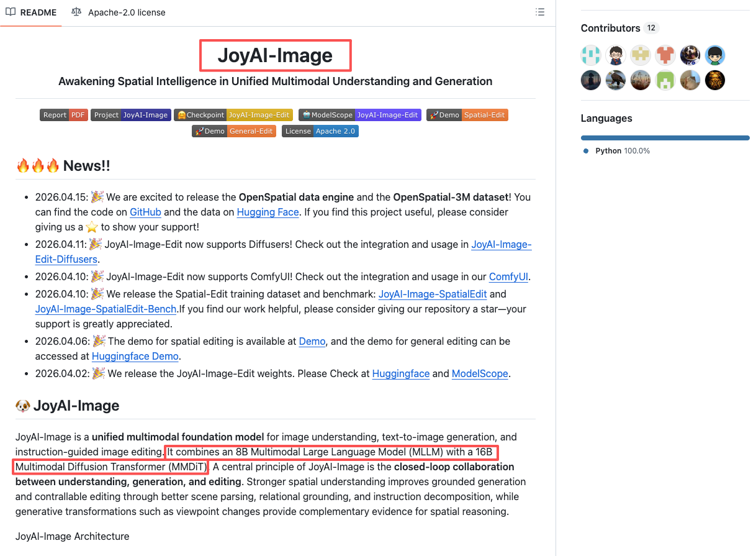
Task: Click the JoyAI-Image Architecture text
Action: click(73, 536)
